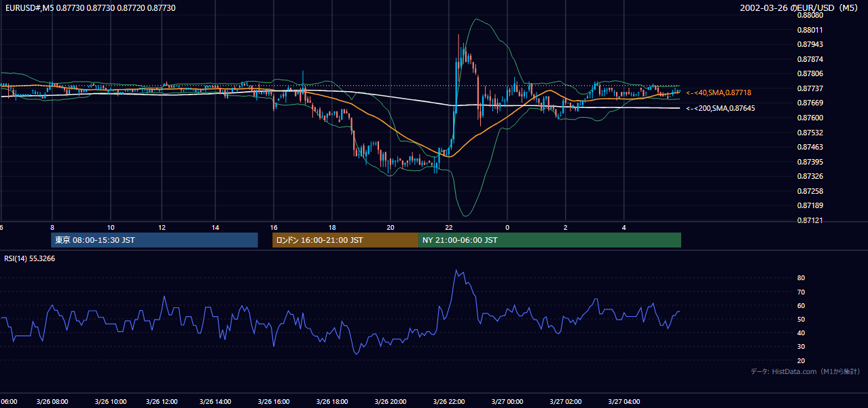Screen dimensions: 868x408
Task: Select the London 16:00-21:00 JST session bar
Action: coord(346,240)
